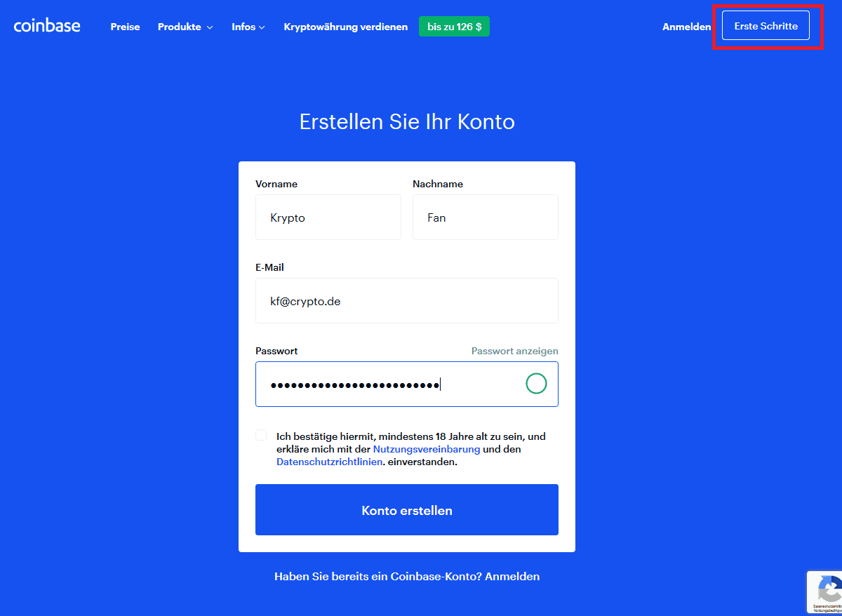Focus the Vorname input field

pyautogui.click(x=328, y=217)
